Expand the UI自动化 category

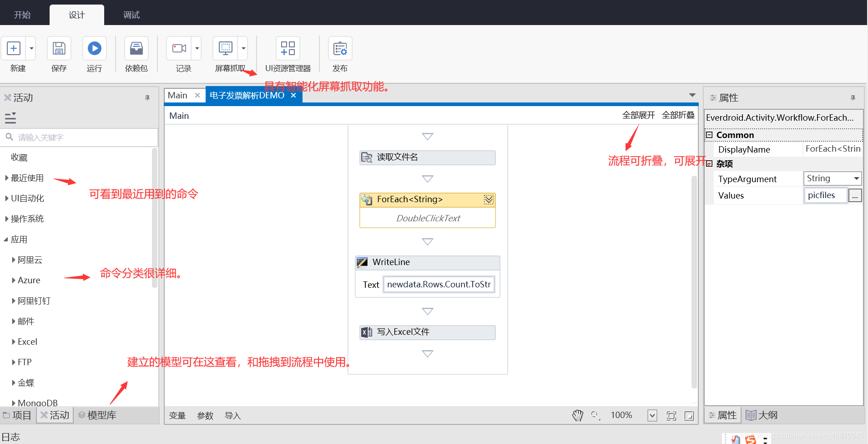tap(7, 198)
